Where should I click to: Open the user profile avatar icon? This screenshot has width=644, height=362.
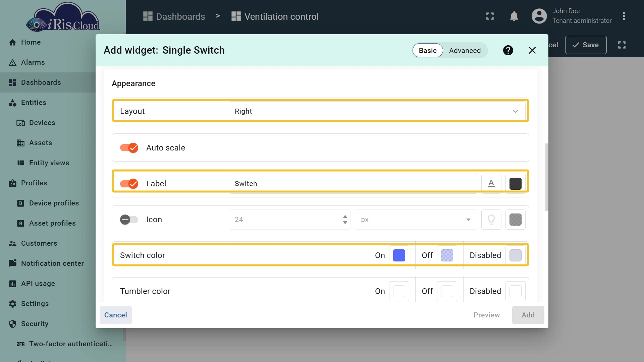coord(539,16)
